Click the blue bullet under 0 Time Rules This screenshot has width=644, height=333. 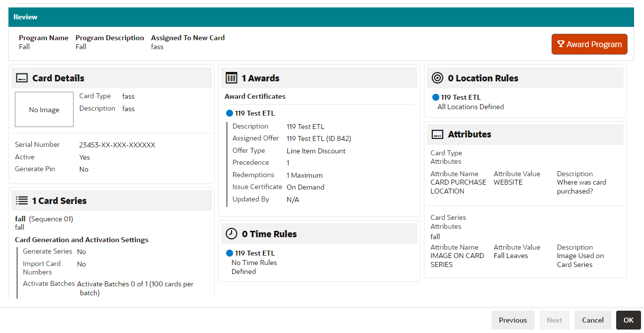pos(229,253)
